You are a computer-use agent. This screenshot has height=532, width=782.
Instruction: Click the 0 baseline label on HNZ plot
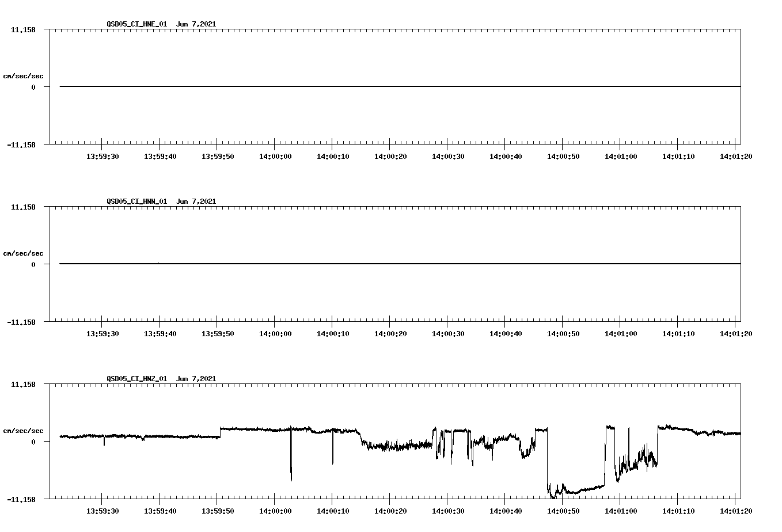(33, 442)
